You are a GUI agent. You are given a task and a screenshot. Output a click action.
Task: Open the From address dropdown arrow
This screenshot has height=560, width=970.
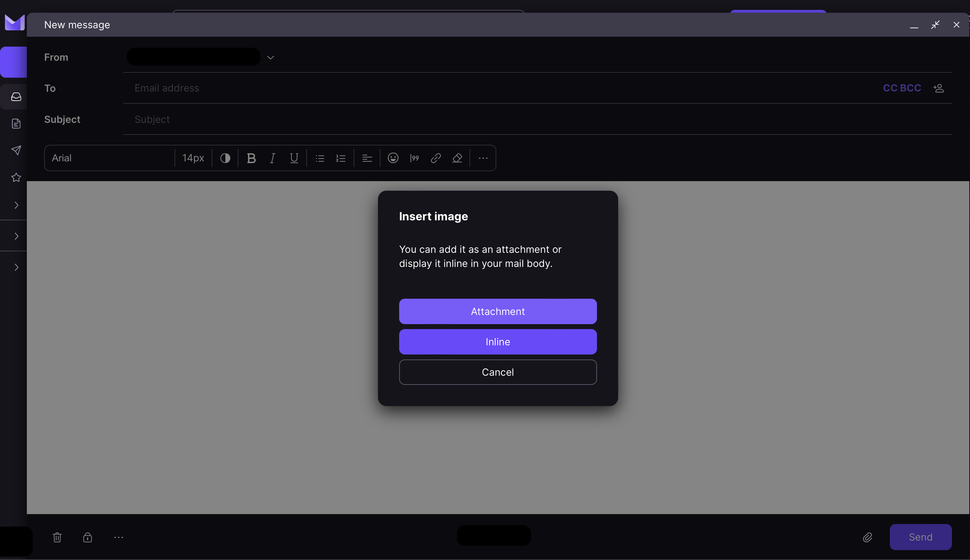[x=271, y=57]
